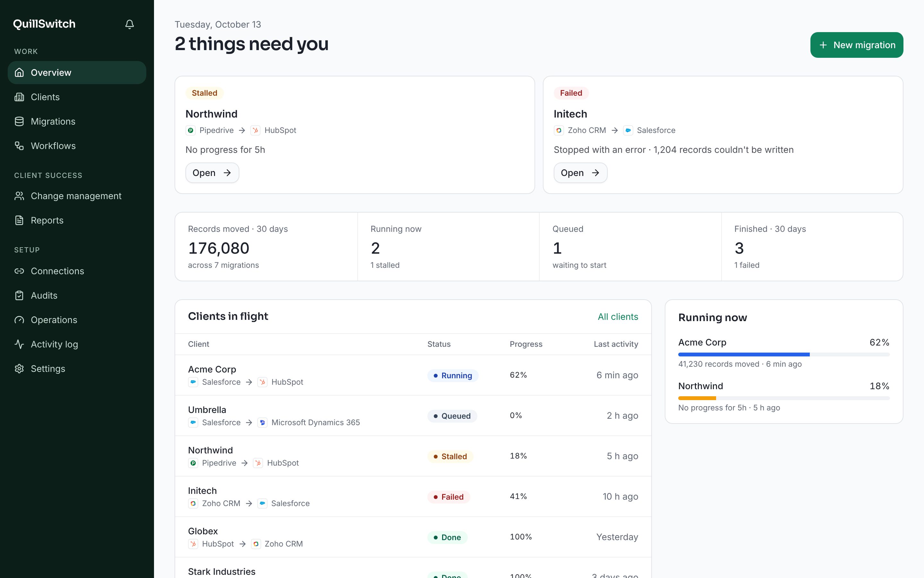
Task: Select Workflows from the sidebar
Action: (x=77, y=146)
